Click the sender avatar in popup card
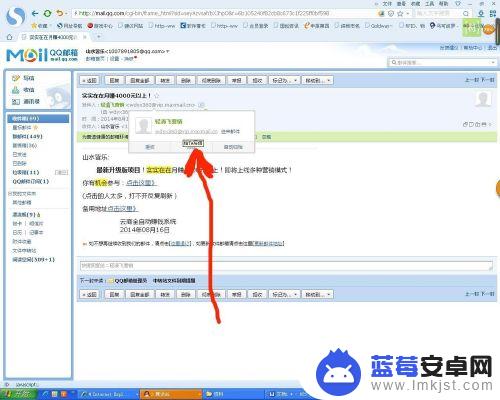The height and width of the screenshot is (400, 500). point(144,125)
